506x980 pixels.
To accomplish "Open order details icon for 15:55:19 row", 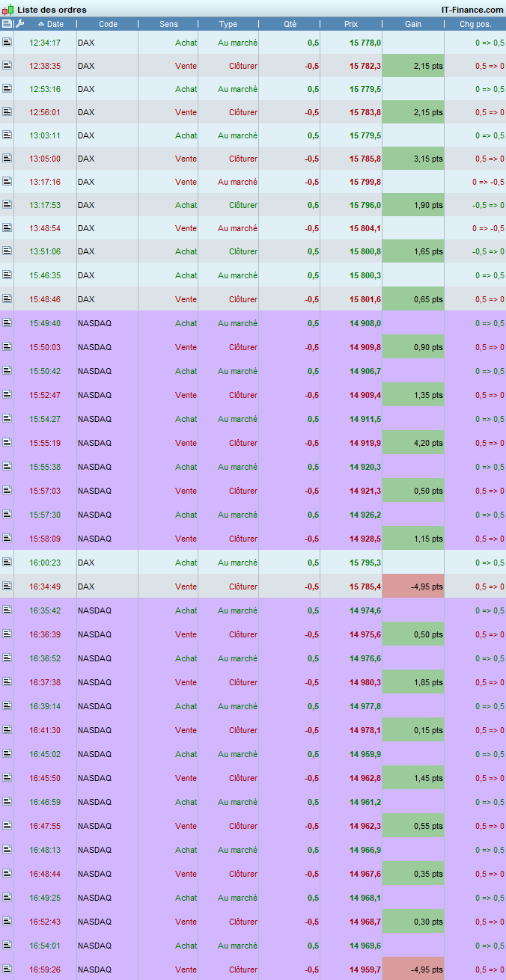I will click(x=7, y=442).
